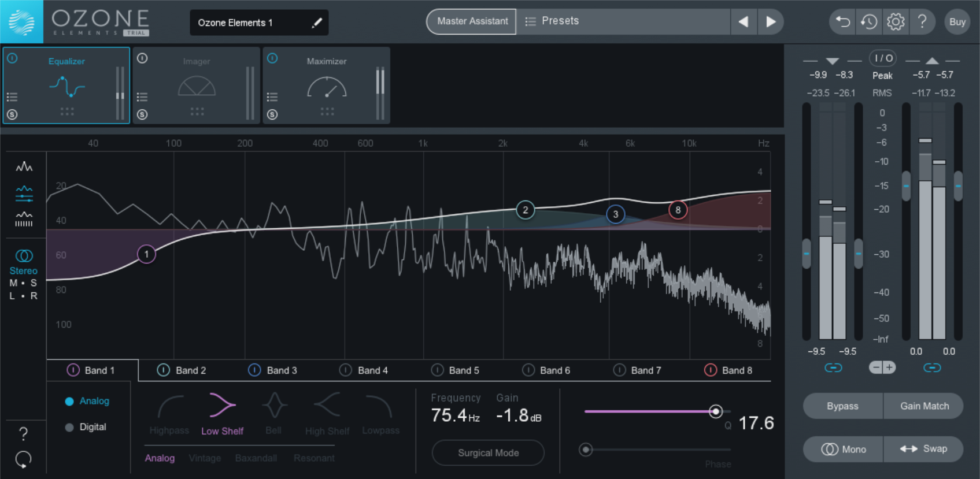Click the spectrum view icon at top left

(24, 167)
